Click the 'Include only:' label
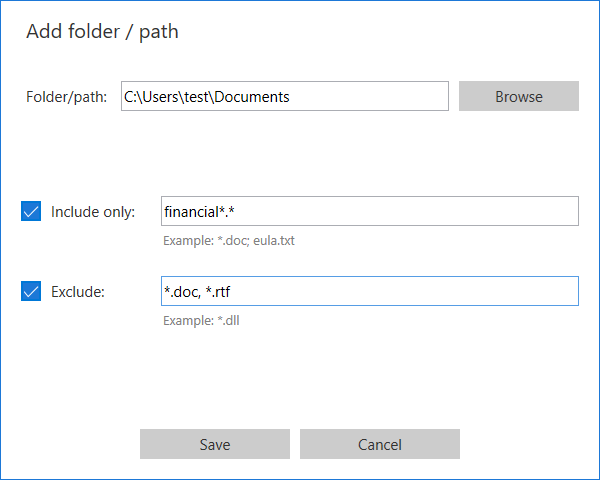Screen dimensions: 600x480 click(93, 212)
